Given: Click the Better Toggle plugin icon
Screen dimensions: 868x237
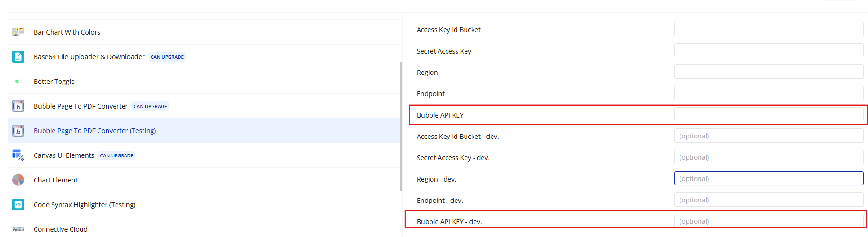Looking at the screenshot, I should click(x=18, y=82).
